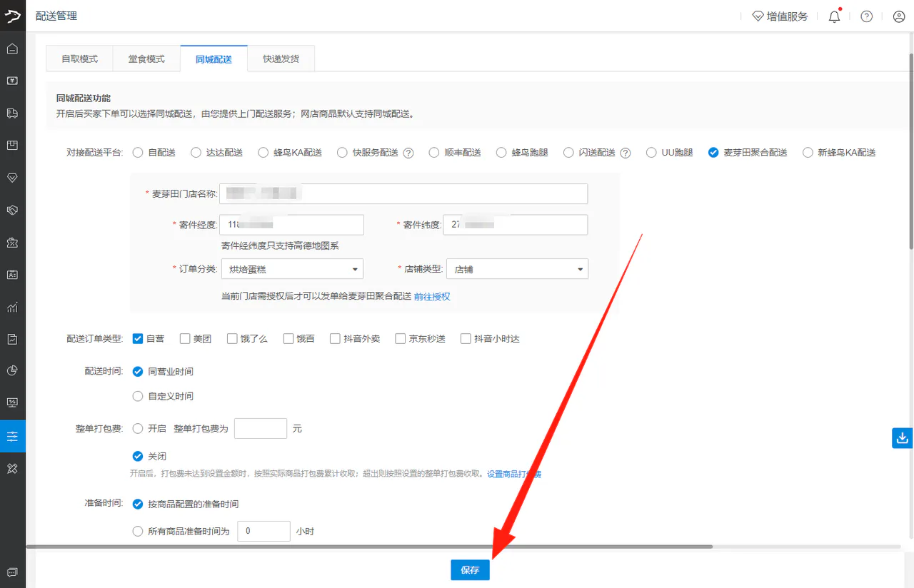Open the 设置商品打包费 link

[514, 474]
